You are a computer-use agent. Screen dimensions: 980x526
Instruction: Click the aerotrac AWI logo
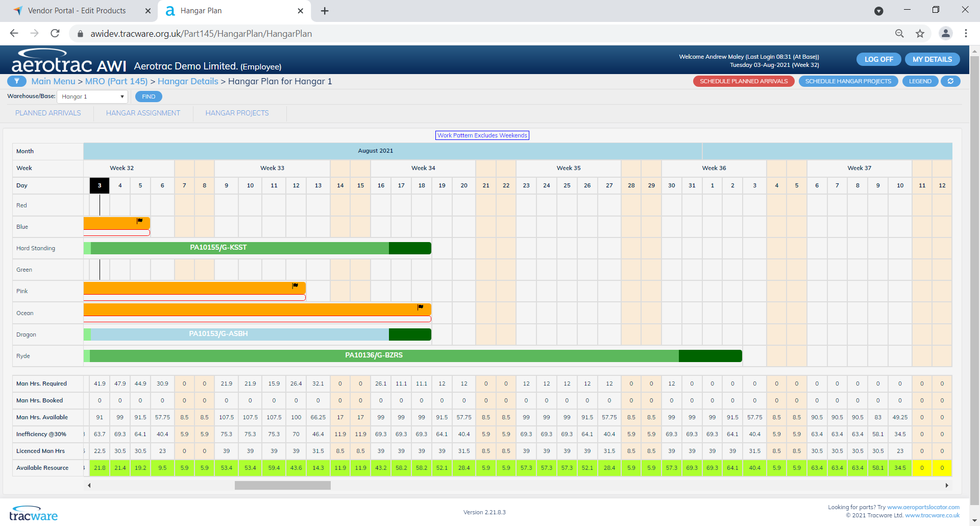pyautogui.click(x=68, y=61)
